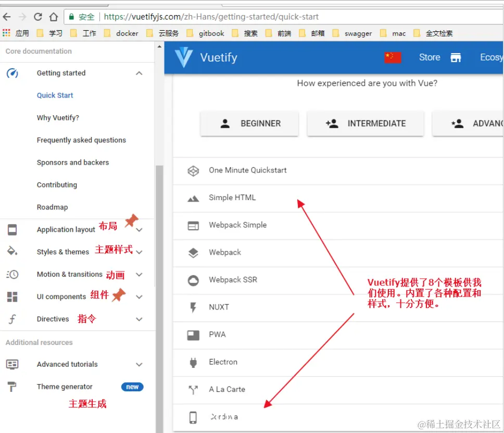Viewport: 504px width, 433px height.
Task: Open the Theme generator link
Action: click(x=65, y=387)
